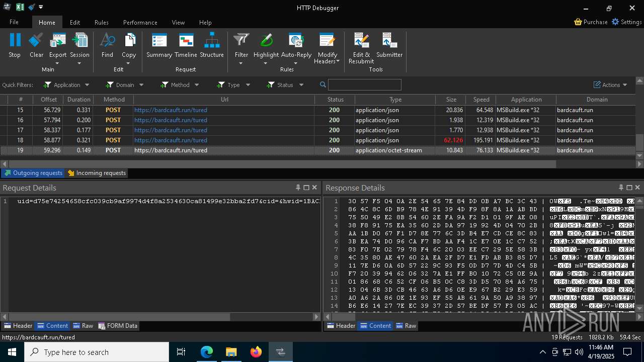
Task: Click the request 18 bardcauft.run URL link
Action: (171, 140)
